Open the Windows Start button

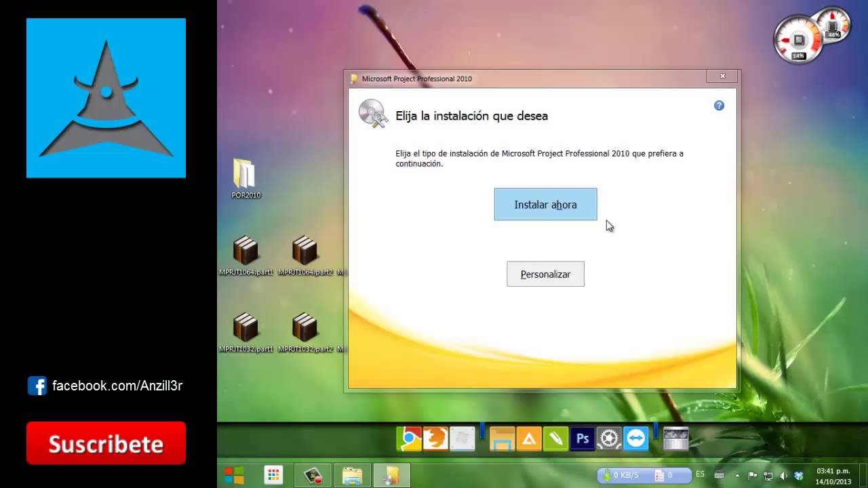pos(234,475)
